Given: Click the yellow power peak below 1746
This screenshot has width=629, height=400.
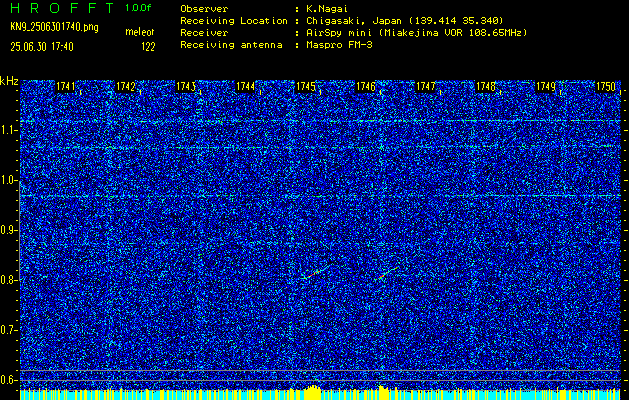Looking at the screenshot, I should [383, 392].
